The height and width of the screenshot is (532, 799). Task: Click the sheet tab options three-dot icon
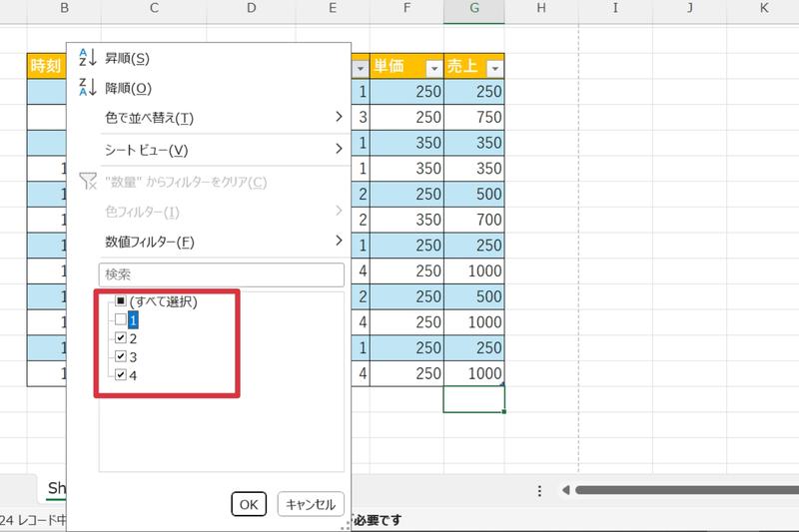click(x=539, y=491)
